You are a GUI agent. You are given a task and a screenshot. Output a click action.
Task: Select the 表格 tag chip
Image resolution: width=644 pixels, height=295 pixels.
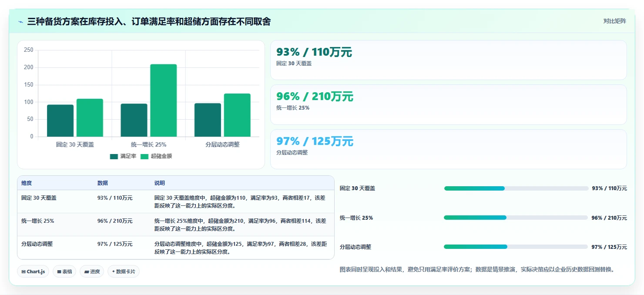64,272
